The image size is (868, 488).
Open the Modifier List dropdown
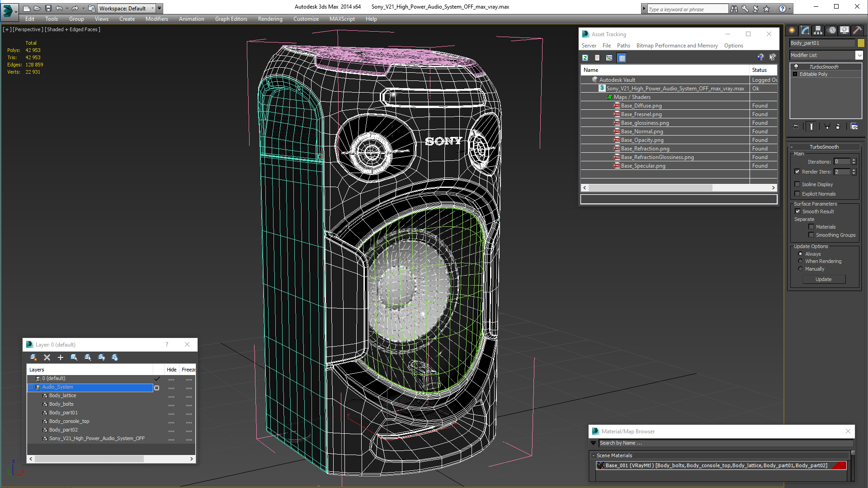coord(859,55)
